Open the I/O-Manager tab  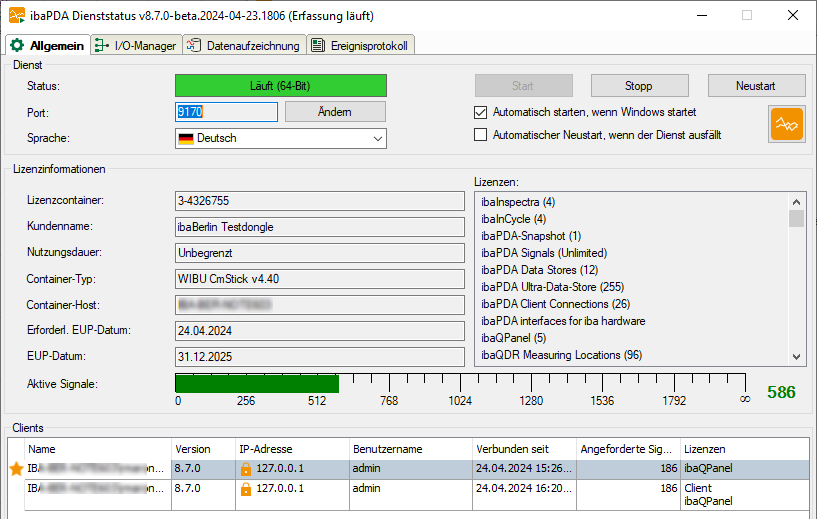tap(137, 45)
